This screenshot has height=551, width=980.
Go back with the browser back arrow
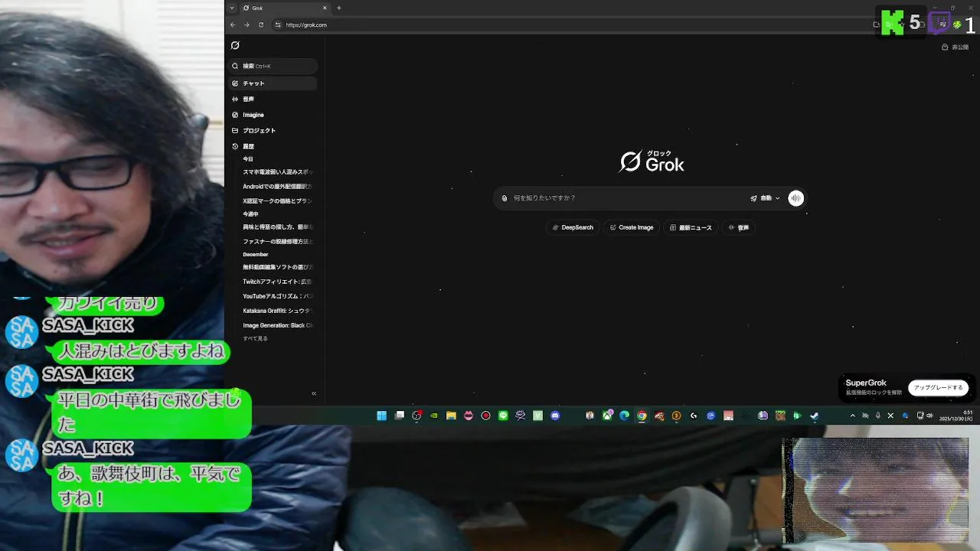click(x=233, y=24)
